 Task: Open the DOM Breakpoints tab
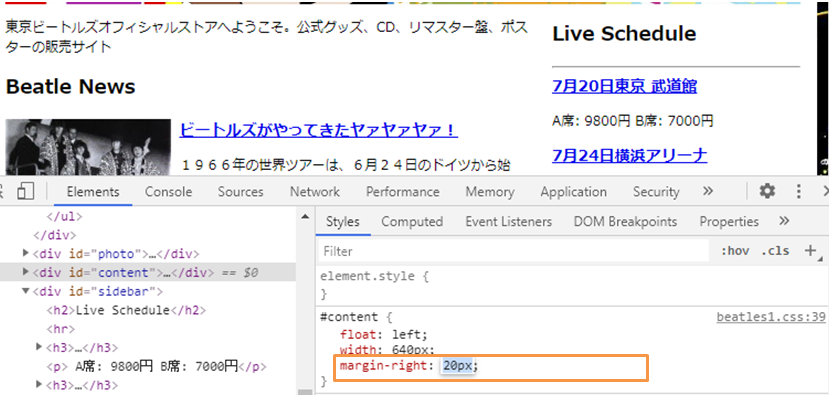point(625,221)
